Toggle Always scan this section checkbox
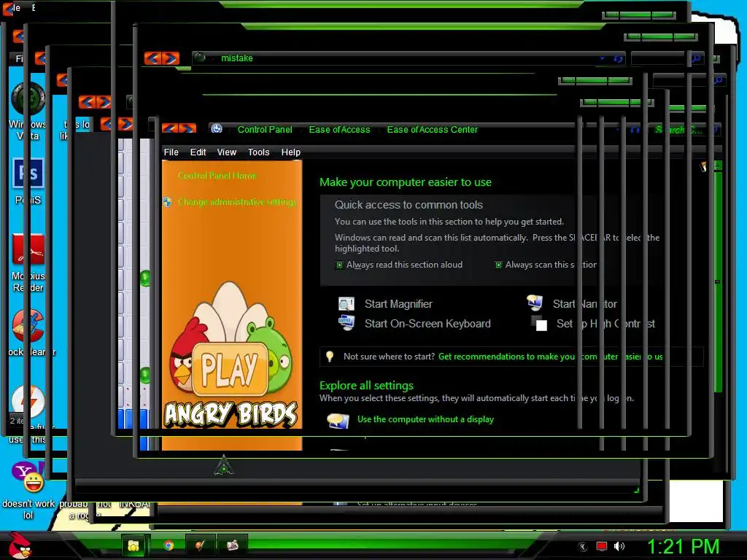Viewport: 747px width, 560px height. click(498, 265)
